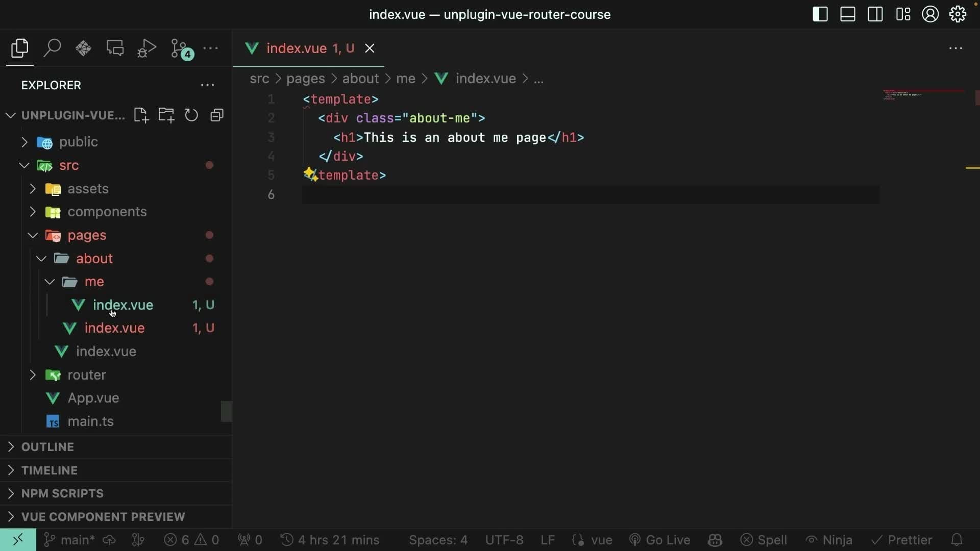
Task: Open notifications bell
Action: pyautogui.click(x=957, y=540)
